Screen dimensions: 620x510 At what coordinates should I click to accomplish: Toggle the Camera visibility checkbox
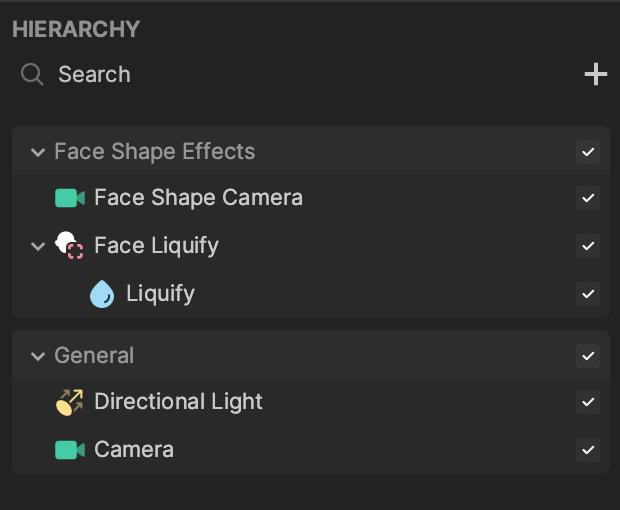[x=588, y=450]
